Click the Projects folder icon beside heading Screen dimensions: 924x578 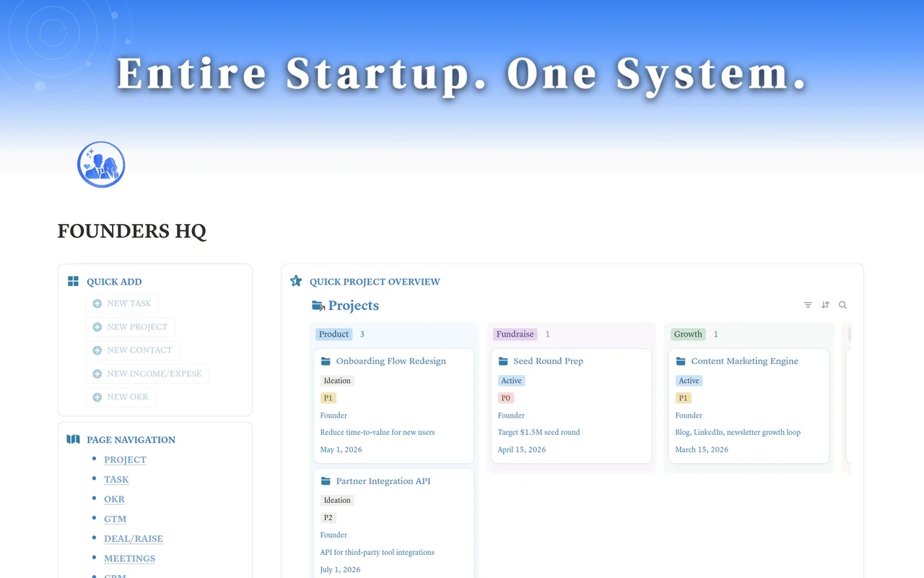tap(318, 306)
